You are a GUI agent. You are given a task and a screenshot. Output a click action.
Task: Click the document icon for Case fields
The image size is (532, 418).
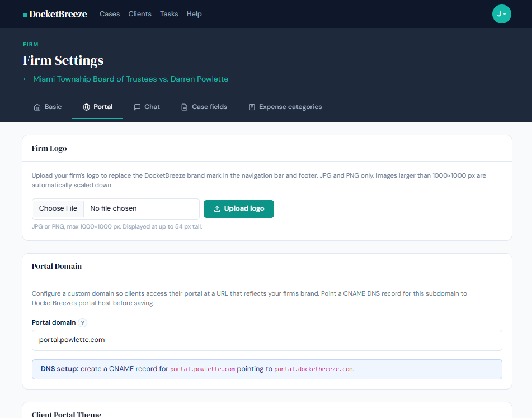(184, 107)
